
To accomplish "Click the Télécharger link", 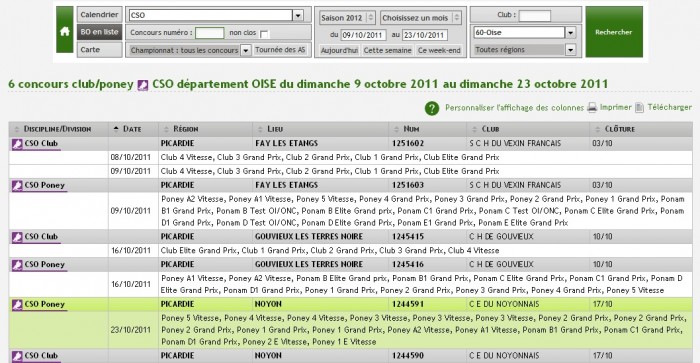I will tap(669, 107).
